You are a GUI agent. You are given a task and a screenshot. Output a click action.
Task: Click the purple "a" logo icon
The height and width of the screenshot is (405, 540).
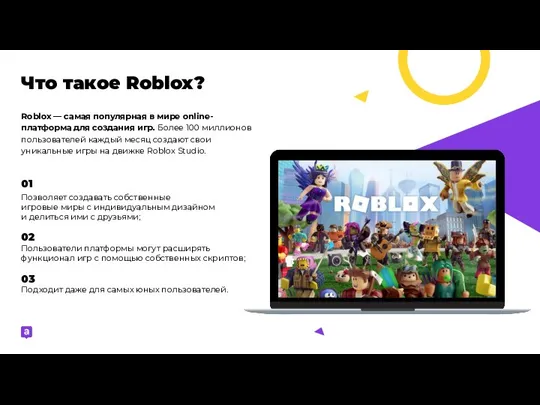27,332
